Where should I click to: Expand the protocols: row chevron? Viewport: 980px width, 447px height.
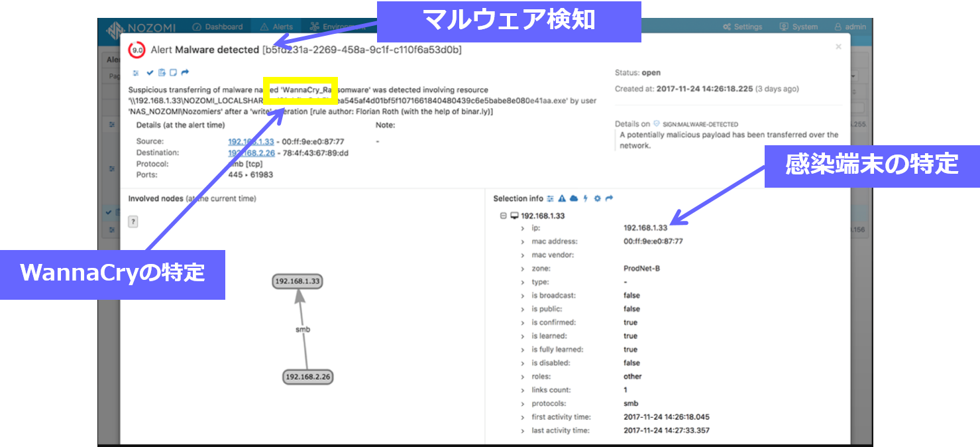pos(522,403)
